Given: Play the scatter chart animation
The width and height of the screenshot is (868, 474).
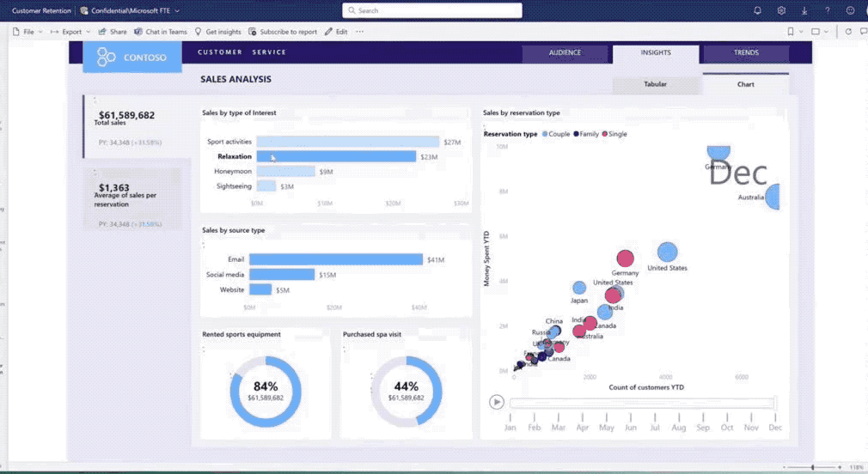Looking at the screenshot, I should coord(497,402).
